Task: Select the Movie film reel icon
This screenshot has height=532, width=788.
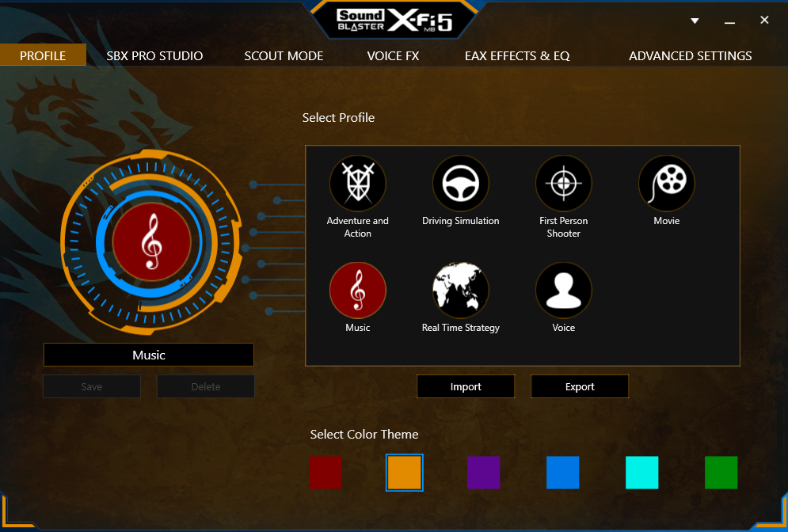Action: pos(667,184)
